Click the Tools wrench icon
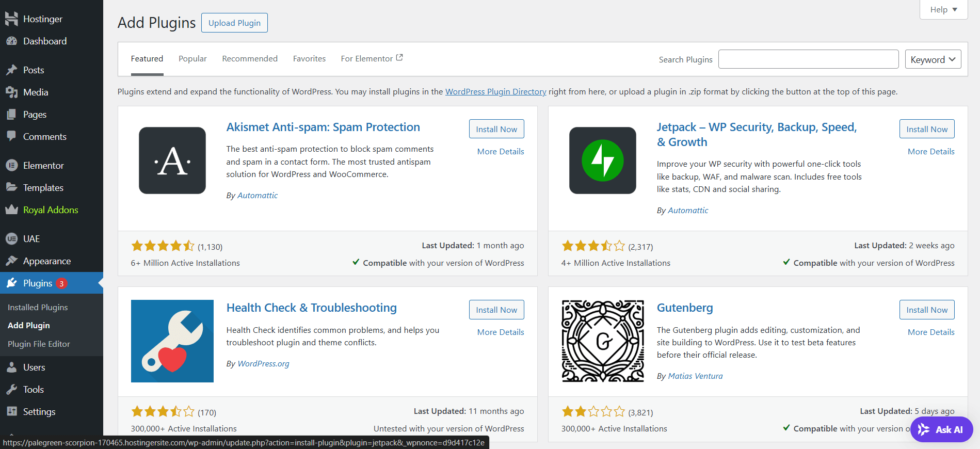 (x=11, y=390)
